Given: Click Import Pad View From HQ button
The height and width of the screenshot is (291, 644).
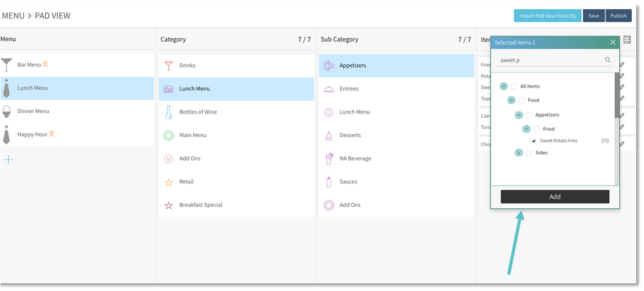Looking at the screenshot, I should click(547, 16).
